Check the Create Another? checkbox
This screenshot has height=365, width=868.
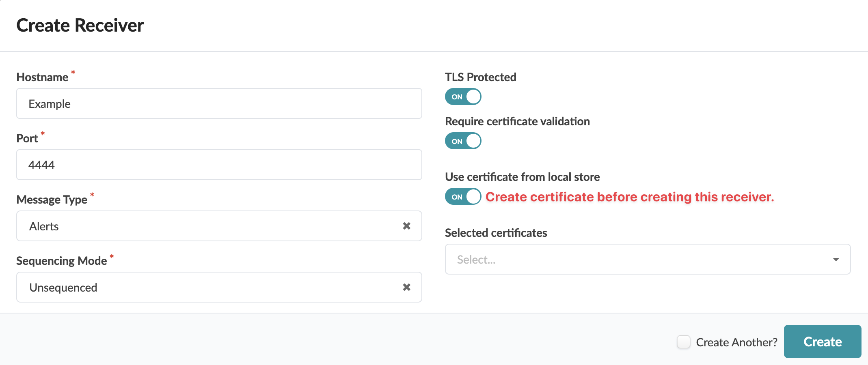point(683,342)
